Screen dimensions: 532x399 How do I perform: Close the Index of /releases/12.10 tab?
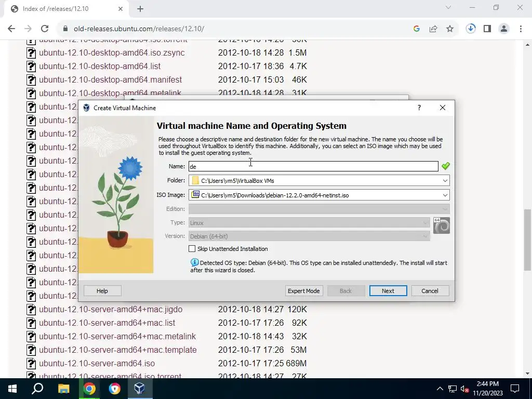tap(121, 9)
